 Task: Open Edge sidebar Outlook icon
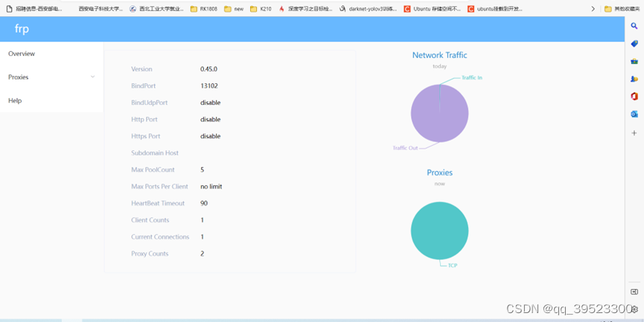634,114
